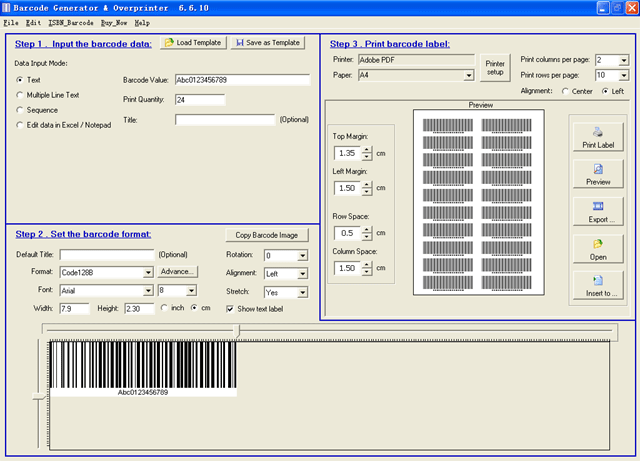Open the Edit menu
Screen dimensions: 640x461
[33, 23]
